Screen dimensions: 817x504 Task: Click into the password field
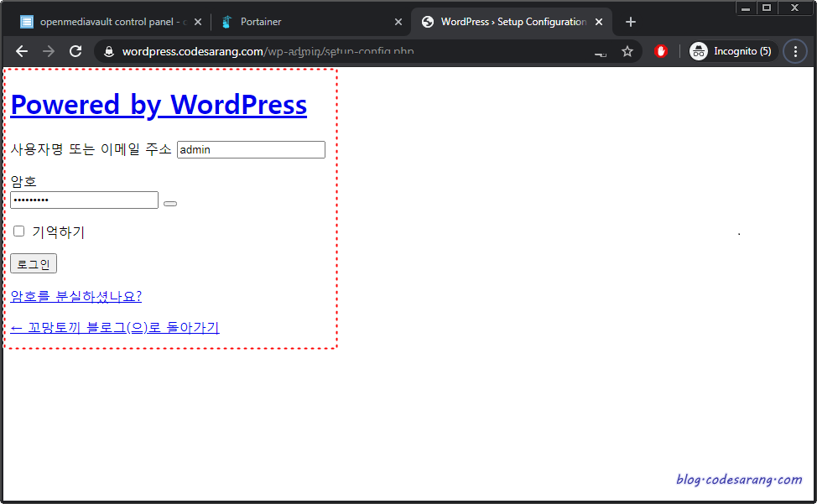(x=84, y=200)
